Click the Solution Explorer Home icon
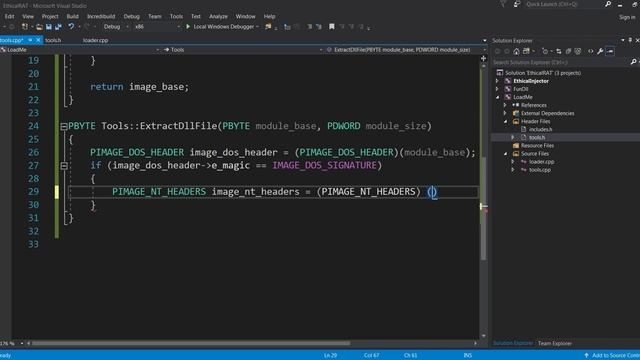Screen dimensions: 640x360 pyautogui.click(x=516, y=51)
